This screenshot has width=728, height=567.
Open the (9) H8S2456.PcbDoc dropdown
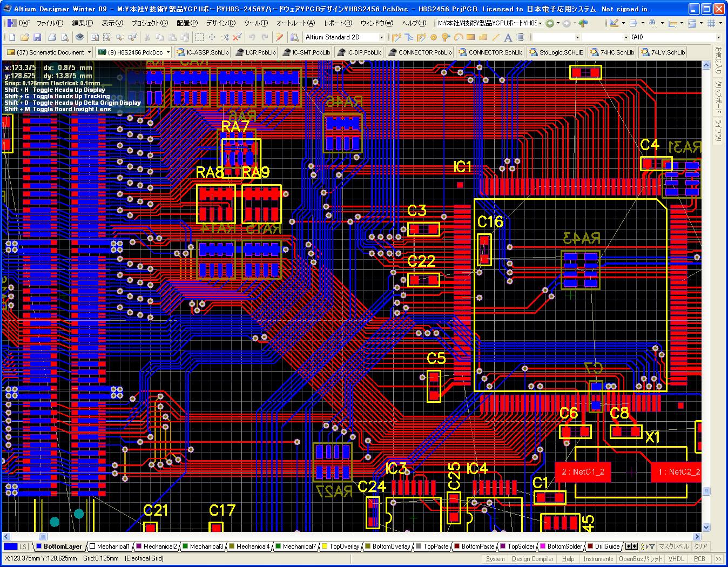pyautogui.click(x=168, y=52)
